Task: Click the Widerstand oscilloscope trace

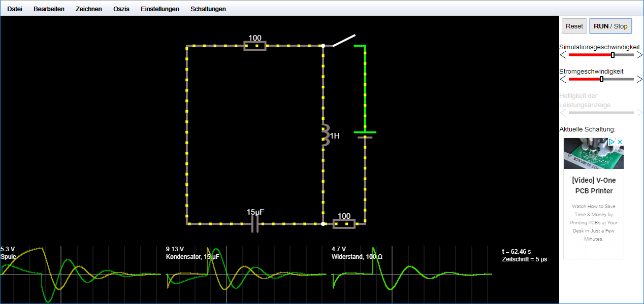Action: [x=412, y=274]
